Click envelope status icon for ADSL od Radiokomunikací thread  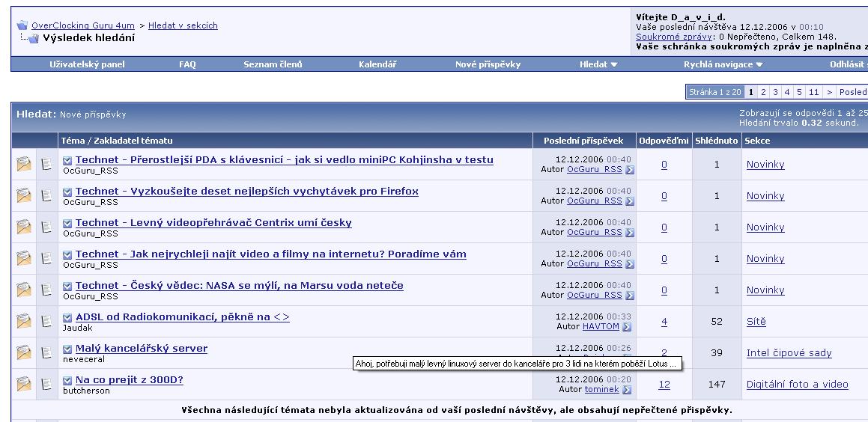pyautogui.click(x=24, y=322)
